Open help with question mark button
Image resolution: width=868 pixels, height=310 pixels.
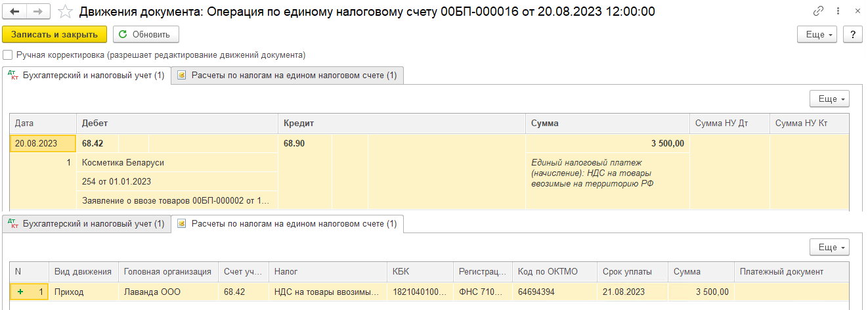(x=852, y=35)
